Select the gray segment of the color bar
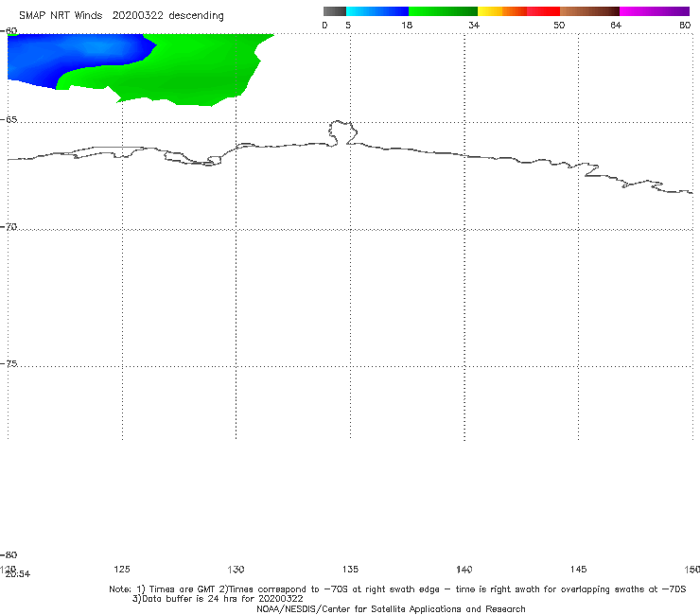 tap(335, 11)
